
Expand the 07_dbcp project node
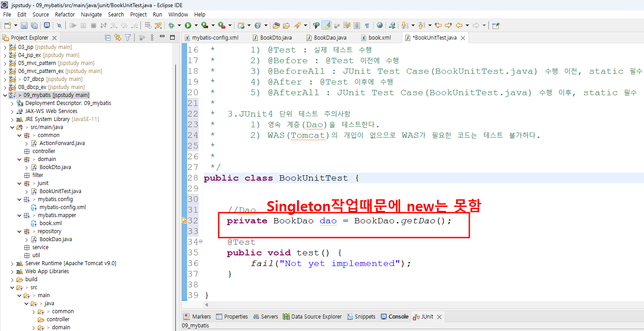pos(5,79)
